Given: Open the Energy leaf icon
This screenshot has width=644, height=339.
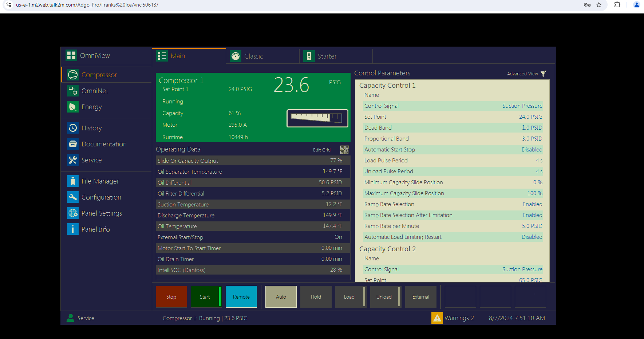Looking at the screenshot, I should click(73, 107).
